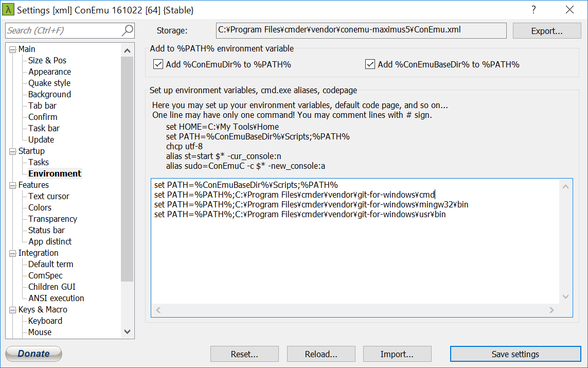Click editor vertical scroll down arrow

[x=565, y=297]
